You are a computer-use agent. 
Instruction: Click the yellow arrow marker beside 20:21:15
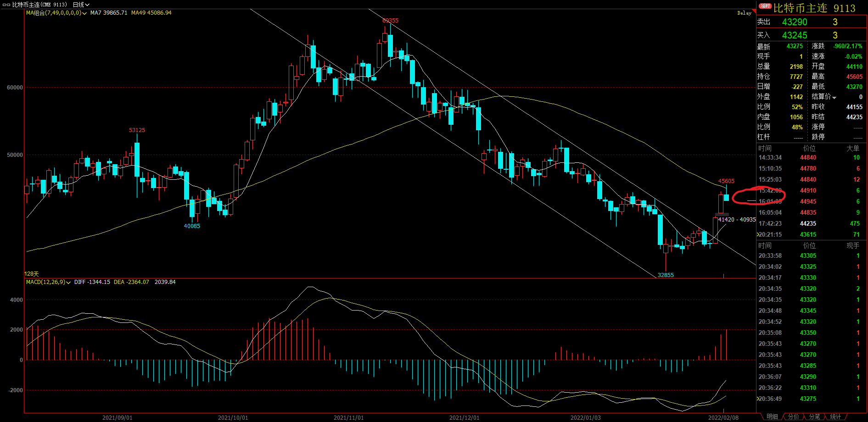click(x=758, y=234)
